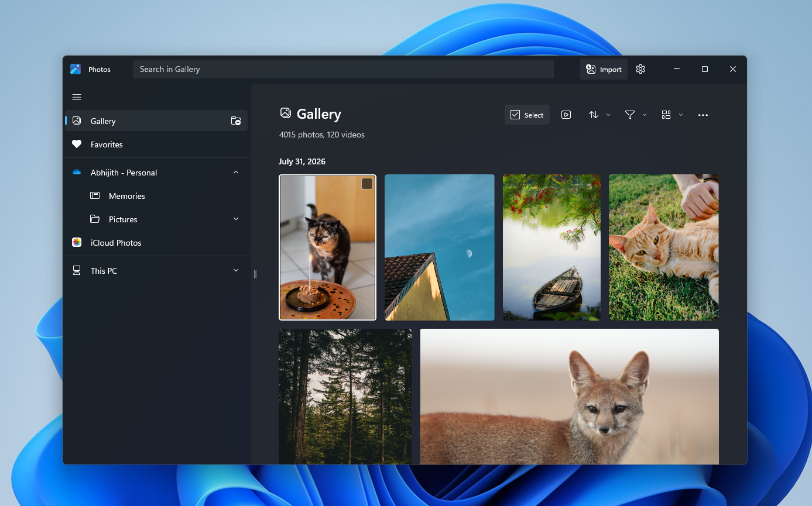
Task: Click the sort arrows icon
Action: click(x=594, y=115)
